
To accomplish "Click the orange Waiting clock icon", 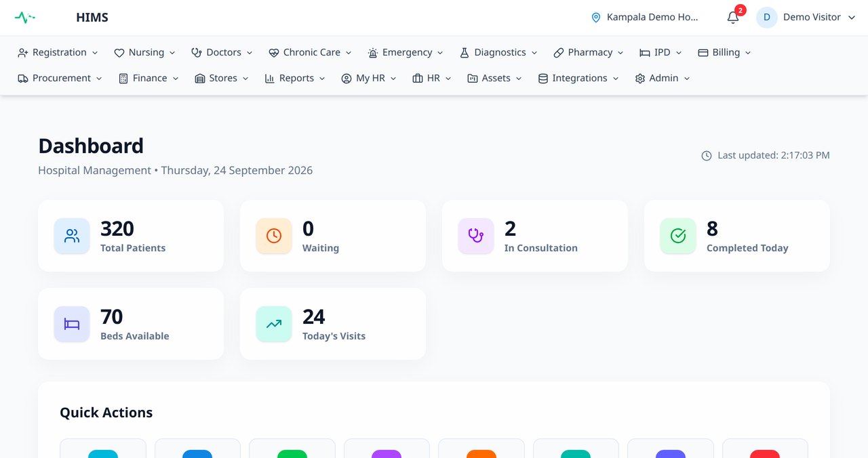I will point(274,236).
